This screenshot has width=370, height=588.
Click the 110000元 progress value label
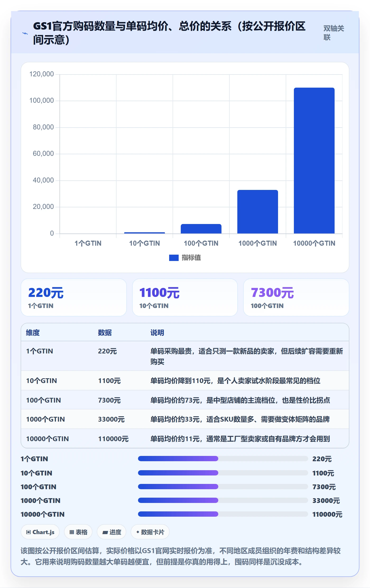coord(327,514)
